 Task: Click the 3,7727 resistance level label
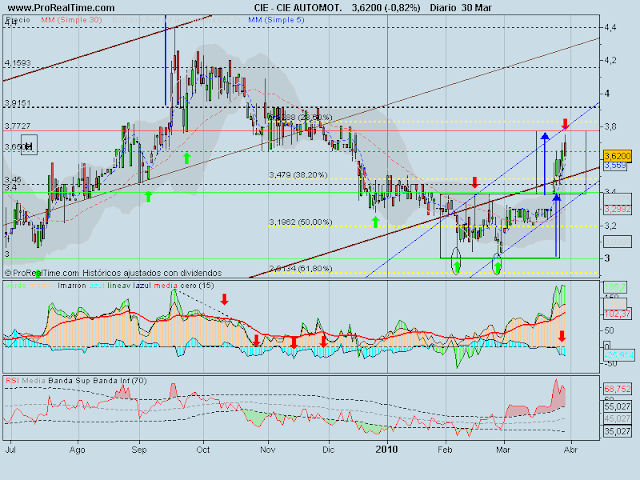point(18,126)
